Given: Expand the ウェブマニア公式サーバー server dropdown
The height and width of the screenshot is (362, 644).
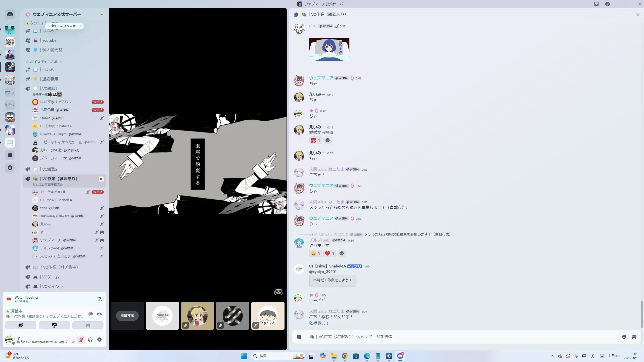Looking at the screenshot, I should tap(102, 14).
